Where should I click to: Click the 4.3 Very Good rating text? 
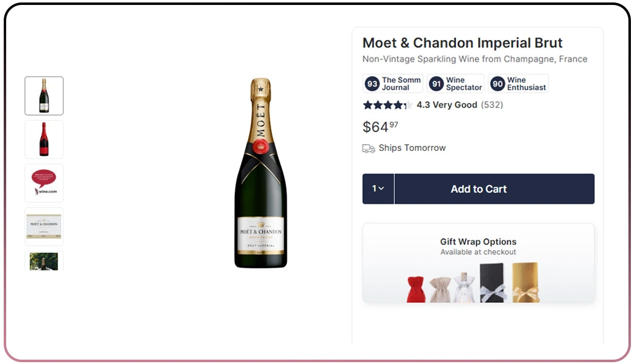(447, 105)
